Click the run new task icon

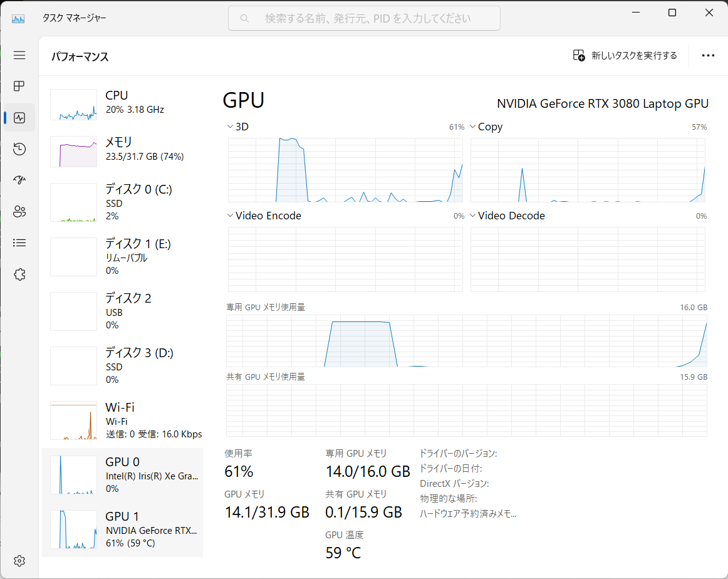[x=578, y=55]
